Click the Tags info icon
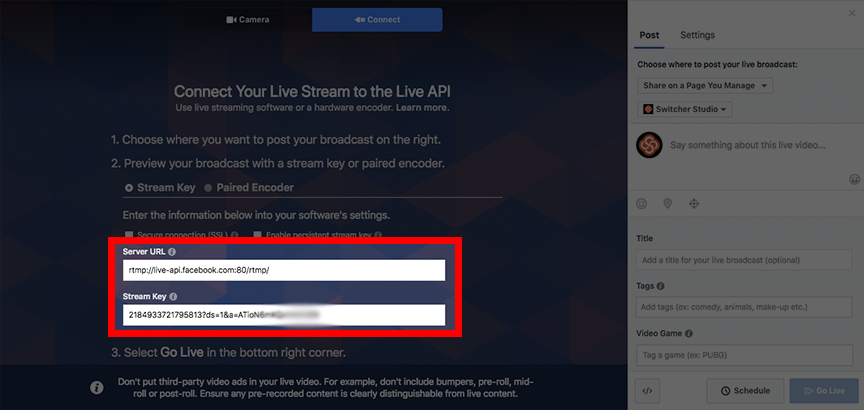Viewport: 864px width, 410px height. click(661, 286)
